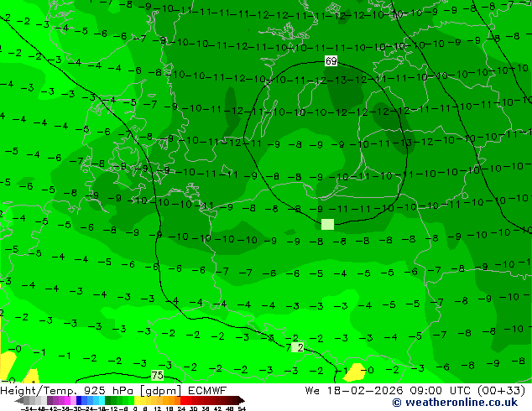Click the weatheronline.co.uk copyright link
Viewport: 532px width, 411px height.
click(455, 403)
